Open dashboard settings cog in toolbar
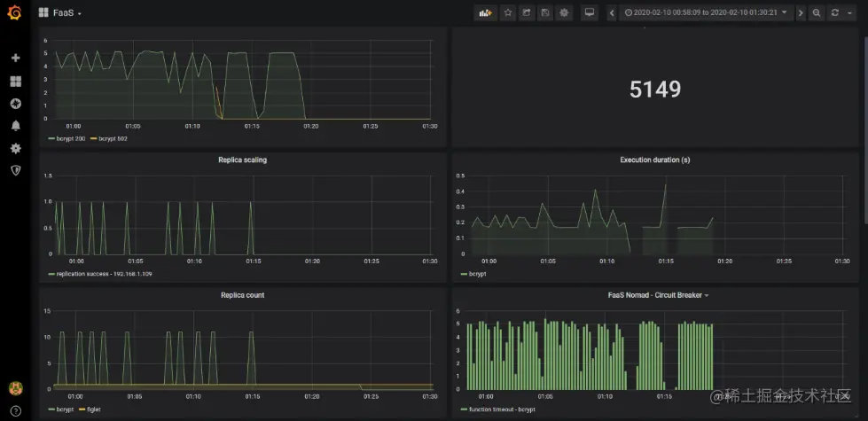The height and width of the screenshot is (421, 868). pyautogui.click(x=564, y=12)
